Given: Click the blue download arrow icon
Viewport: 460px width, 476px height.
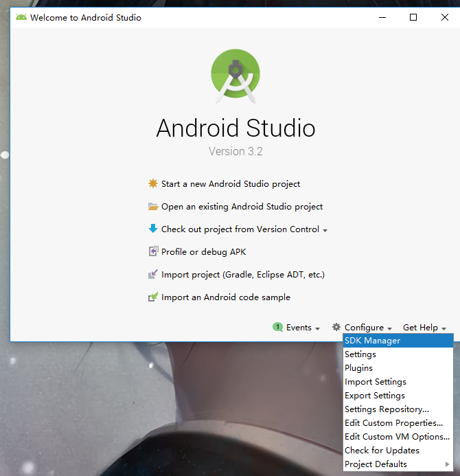Looking at the screenshot, I should tap(153, 229).
